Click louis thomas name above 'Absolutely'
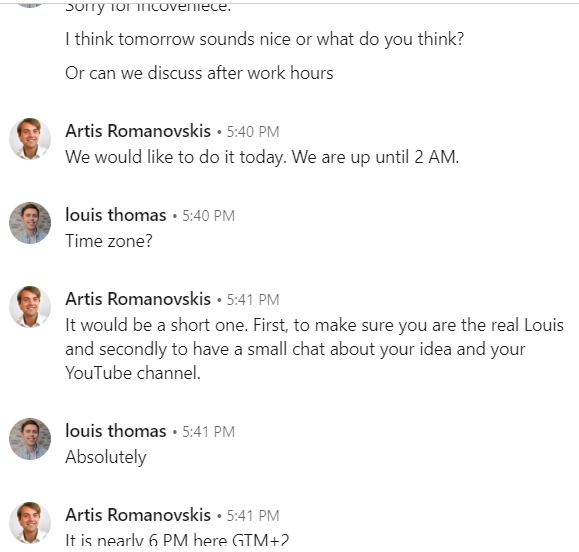Viewport: 579px width, 552px height. click(116, 431)
